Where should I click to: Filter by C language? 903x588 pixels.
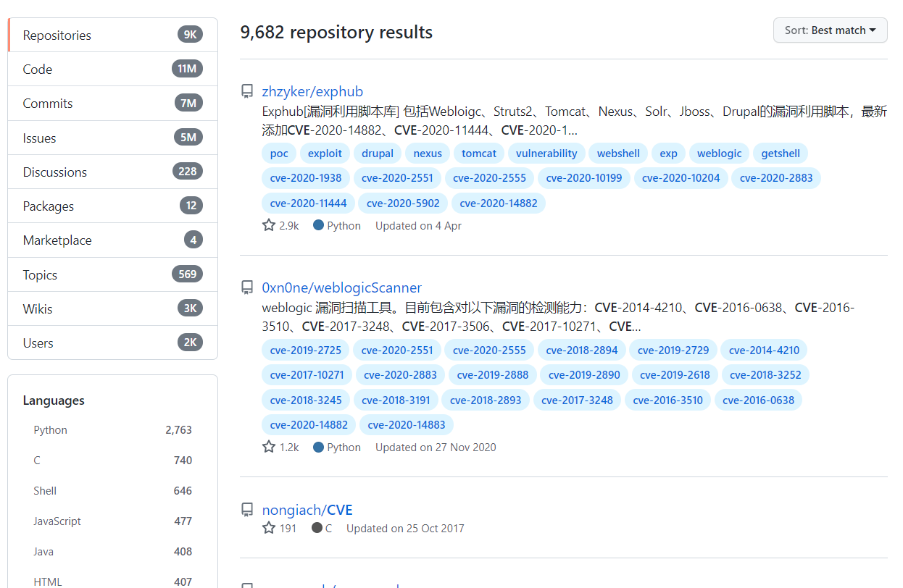112,460
